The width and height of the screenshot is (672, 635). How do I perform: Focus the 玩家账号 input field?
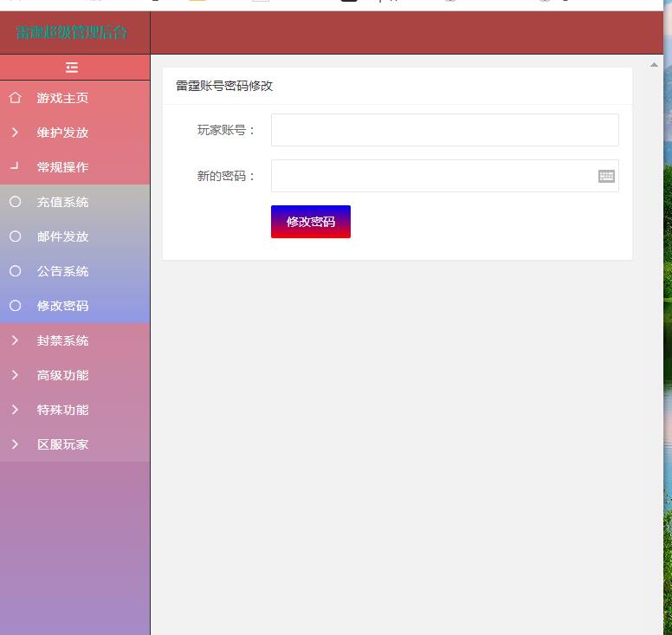click(444, 130)
